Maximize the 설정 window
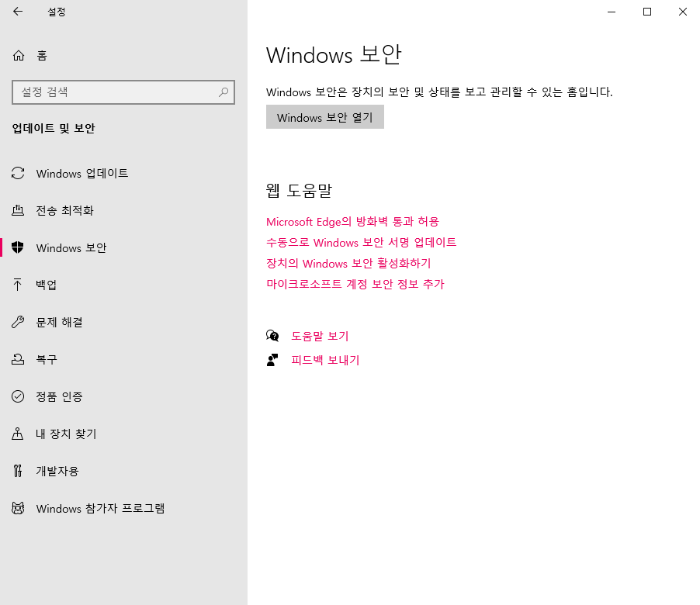Image resolution: width=700 pixels, height=605 pixels. click(647, 12)
